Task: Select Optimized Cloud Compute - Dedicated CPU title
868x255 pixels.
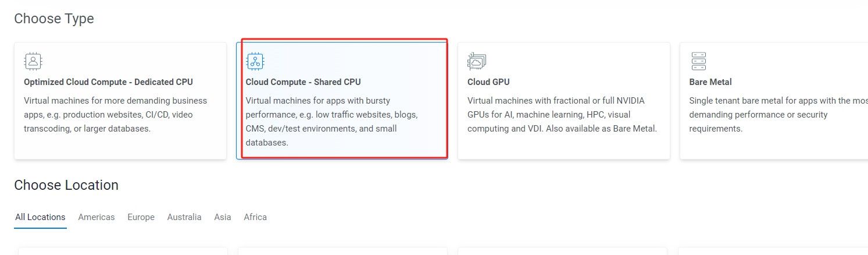Action: tap(108, 82)
